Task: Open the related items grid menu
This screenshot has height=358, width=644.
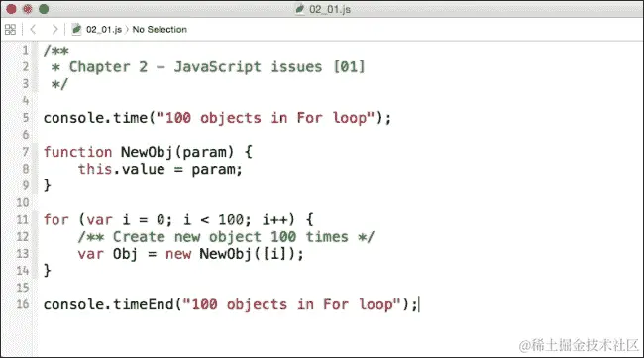Action: (x=10, y=29)
